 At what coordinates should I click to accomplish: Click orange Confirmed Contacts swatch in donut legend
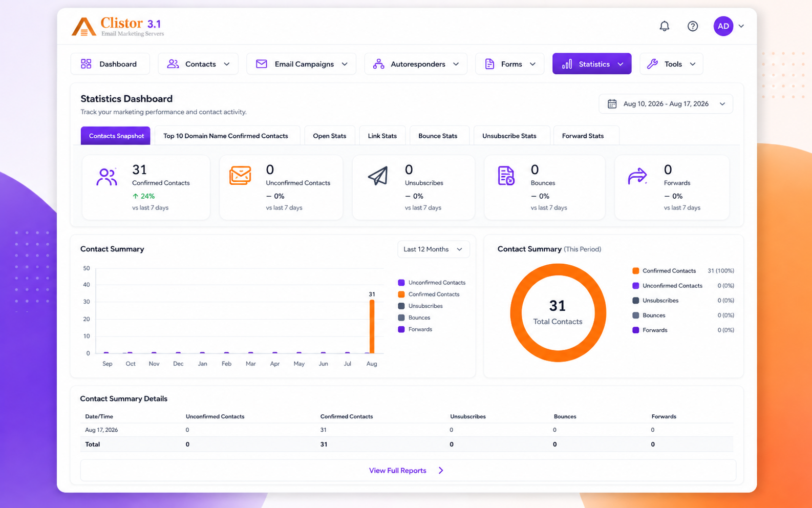635,271
